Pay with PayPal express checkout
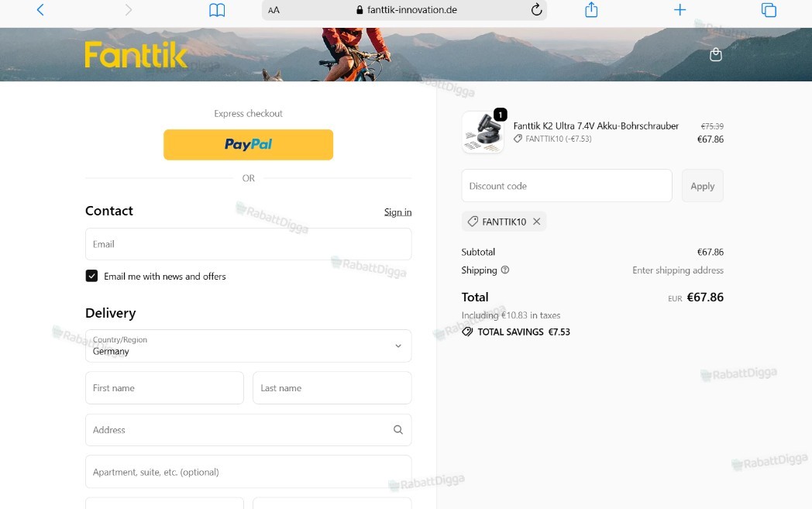 tap(248, 144)
